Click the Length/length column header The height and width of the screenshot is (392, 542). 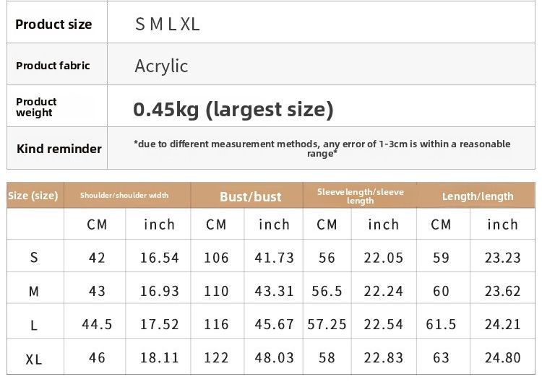[478, 196]
